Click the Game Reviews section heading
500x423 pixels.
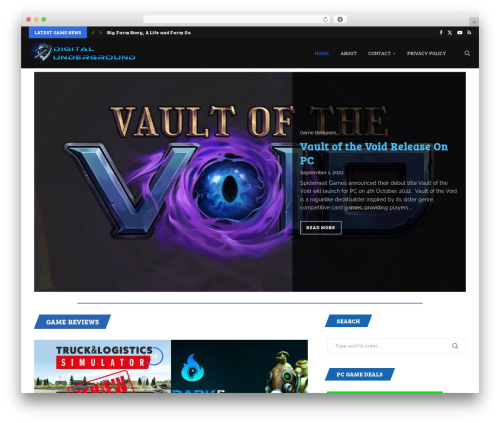[72, 322]
